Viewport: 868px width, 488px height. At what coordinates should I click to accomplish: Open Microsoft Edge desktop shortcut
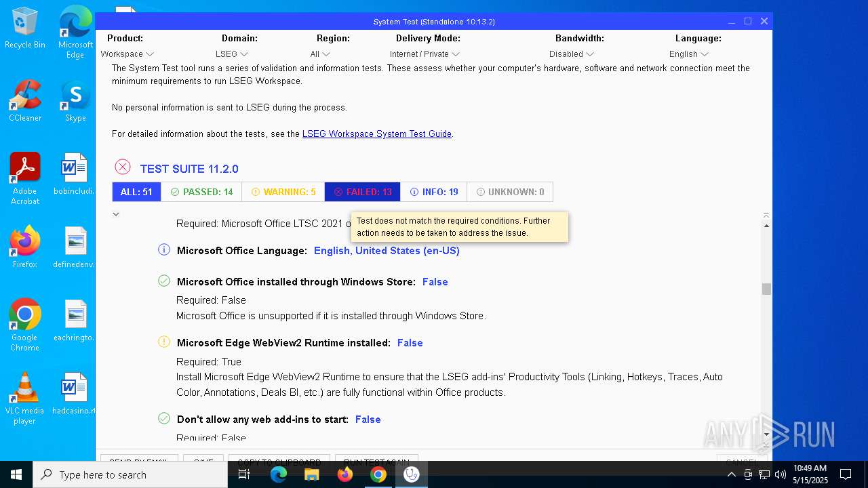click(x=75, y=33)
